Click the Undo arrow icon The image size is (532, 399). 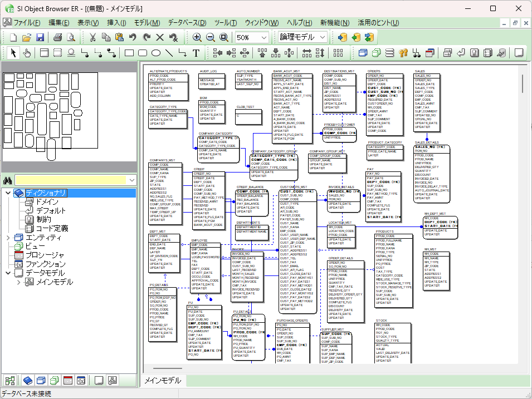[x=133, y=37]
